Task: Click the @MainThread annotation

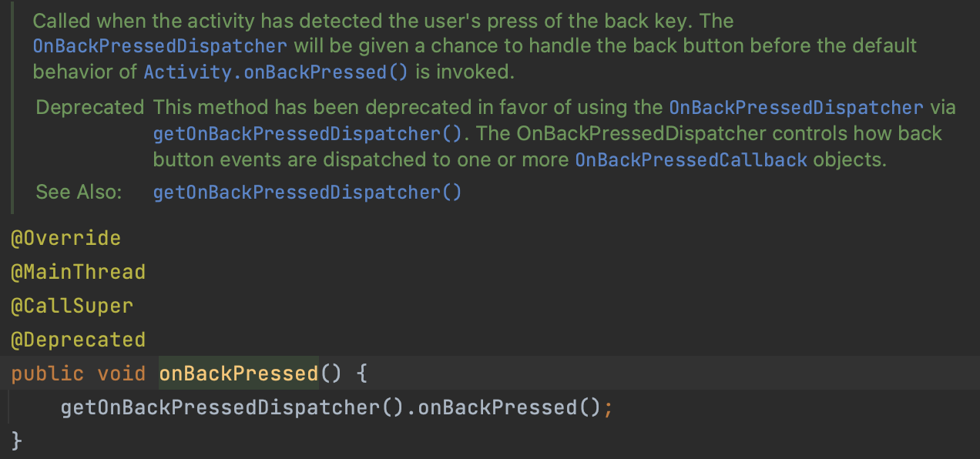Action: pos(78,272)
